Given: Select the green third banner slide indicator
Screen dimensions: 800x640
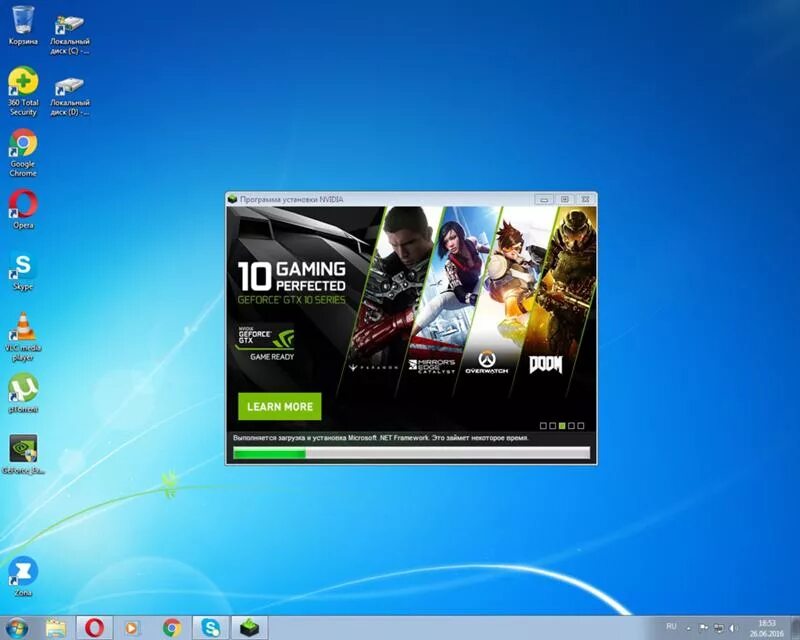Looking at the screenshot, I should click(562, 426).
